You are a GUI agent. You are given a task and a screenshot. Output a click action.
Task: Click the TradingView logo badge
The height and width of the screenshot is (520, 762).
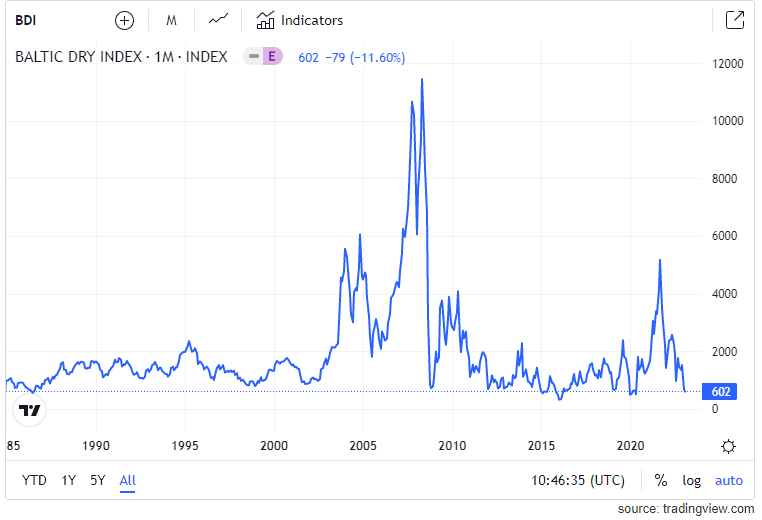(x=30, y=411)
